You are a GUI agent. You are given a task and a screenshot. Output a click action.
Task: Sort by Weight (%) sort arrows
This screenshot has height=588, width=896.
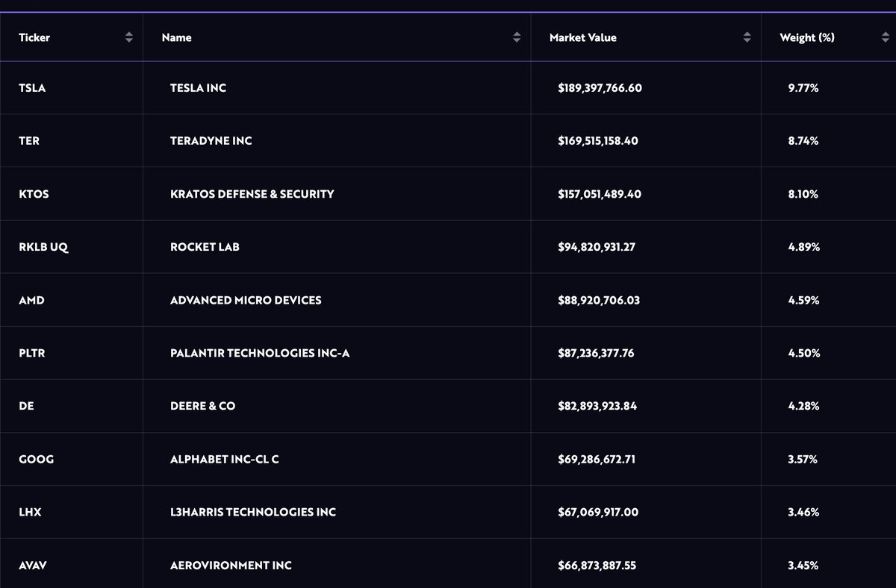pos(885,37)
